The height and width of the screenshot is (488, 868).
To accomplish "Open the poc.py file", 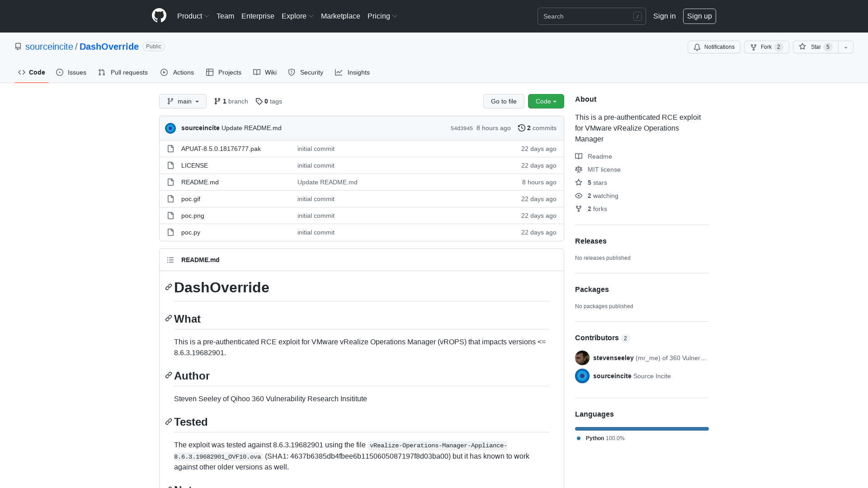I will point(190,232).
